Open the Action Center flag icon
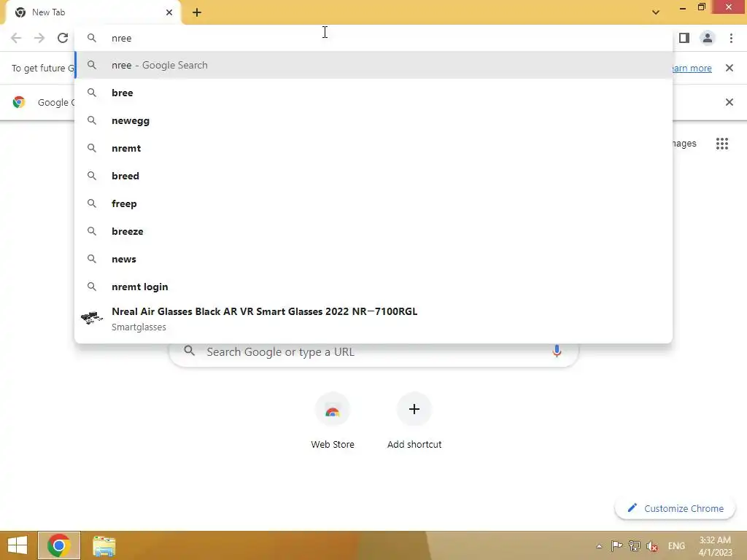 pyautogui.click(x=616, y=545)
